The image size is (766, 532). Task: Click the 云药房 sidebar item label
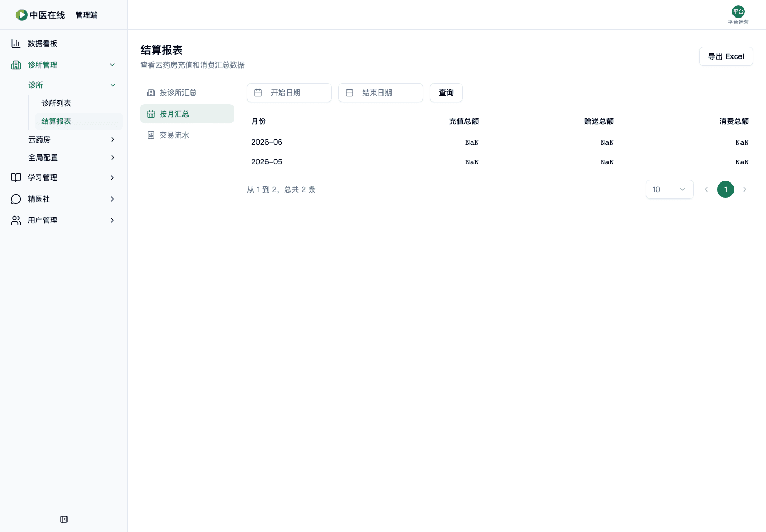tap(39, 139)
